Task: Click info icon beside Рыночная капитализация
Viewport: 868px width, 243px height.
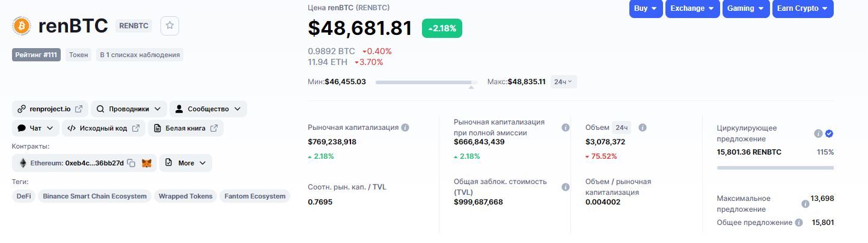Action: coord(405,128)
